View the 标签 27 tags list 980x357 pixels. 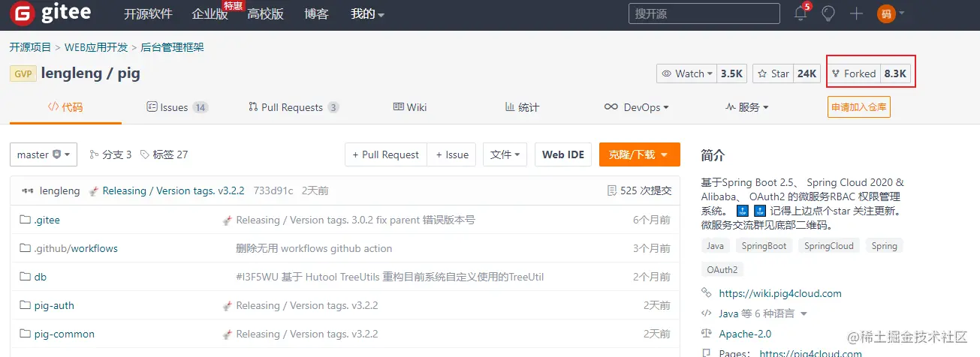[164, 154]
